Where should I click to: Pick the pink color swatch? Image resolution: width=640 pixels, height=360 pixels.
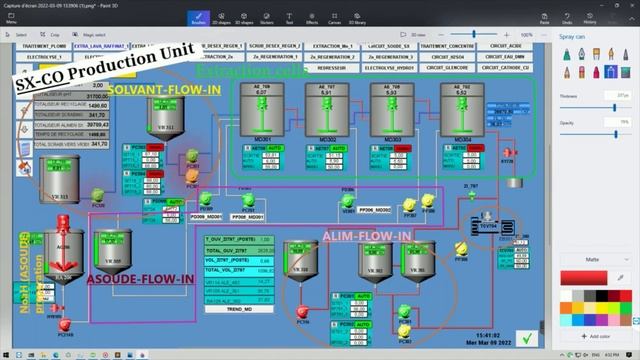[613, 320]
